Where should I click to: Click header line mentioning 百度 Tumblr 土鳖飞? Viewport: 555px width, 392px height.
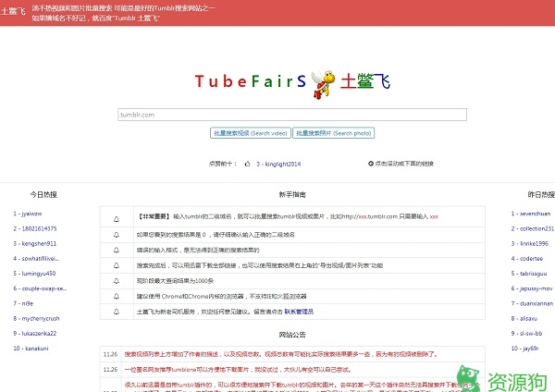pyautogui.click(x=95, y=18)
